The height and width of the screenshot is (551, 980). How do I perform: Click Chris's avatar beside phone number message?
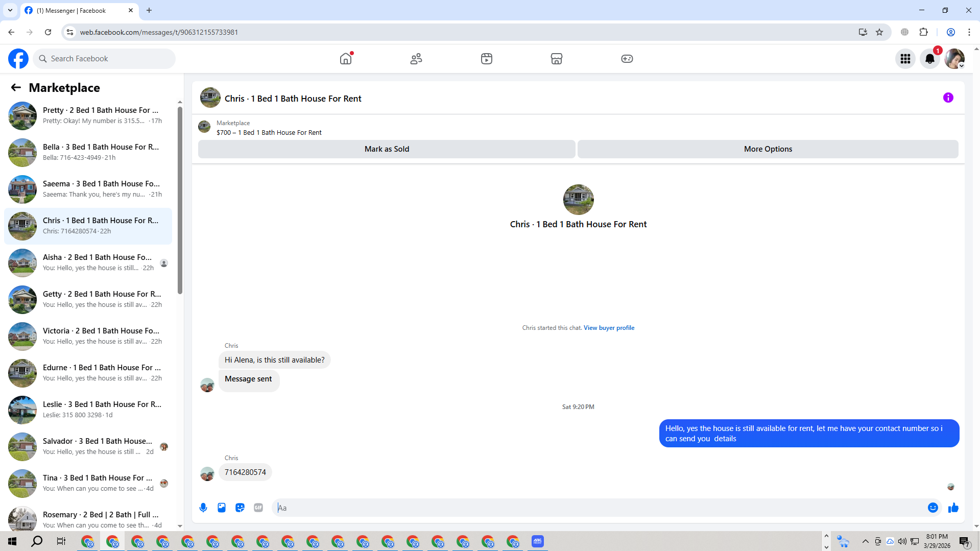click(x=207, y=474)
